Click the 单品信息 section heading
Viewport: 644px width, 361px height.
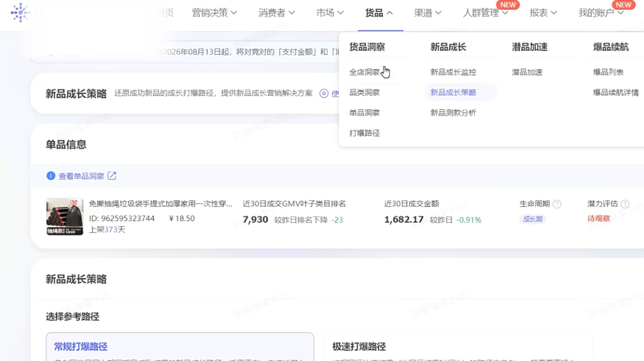[x=65, y=145]
